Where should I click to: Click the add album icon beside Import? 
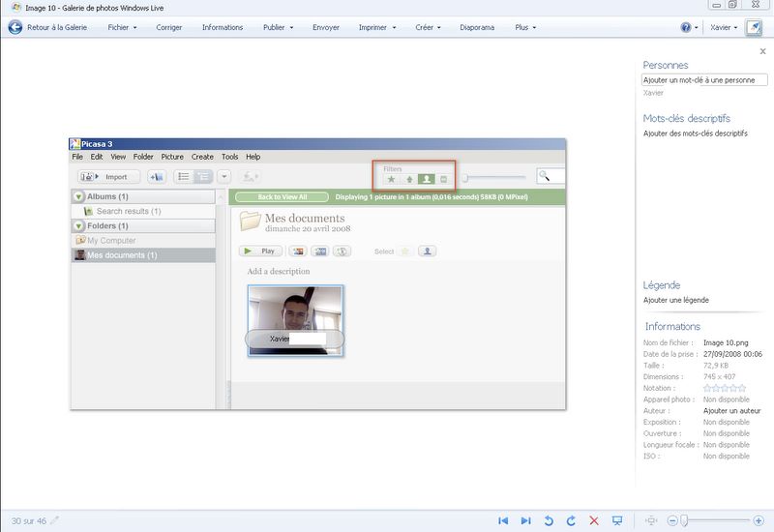157,177
